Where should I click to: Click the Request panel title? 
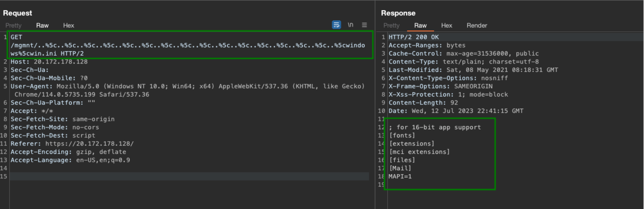tap(17, 13)
